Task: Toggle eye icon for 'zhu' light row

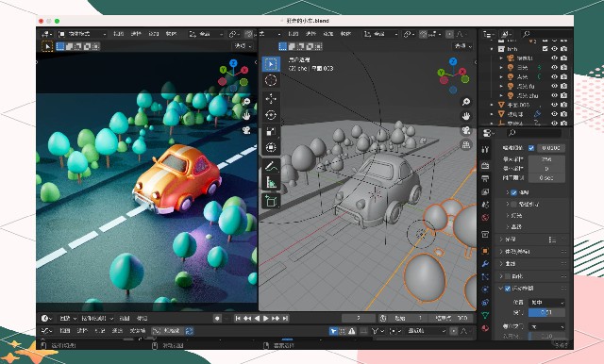Action: point(555,95)
